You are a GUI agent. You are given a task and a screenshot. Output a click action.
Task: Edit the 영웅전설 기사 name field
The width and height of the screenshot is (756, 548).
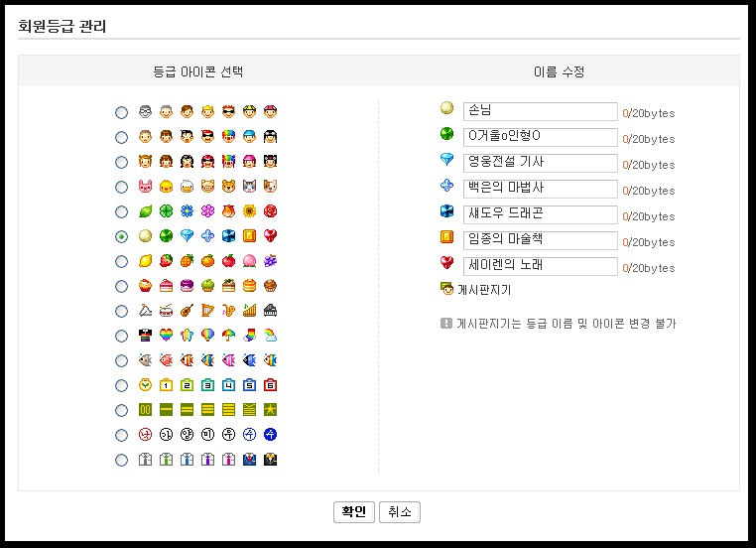(540, 163)
